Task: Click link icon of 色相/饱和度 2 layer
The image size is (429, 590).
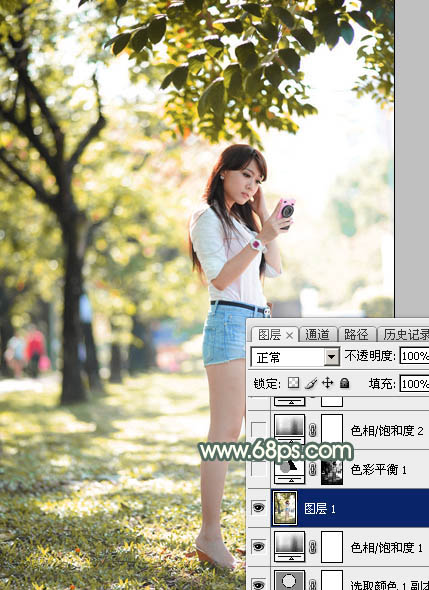Action: coord(312,430)
